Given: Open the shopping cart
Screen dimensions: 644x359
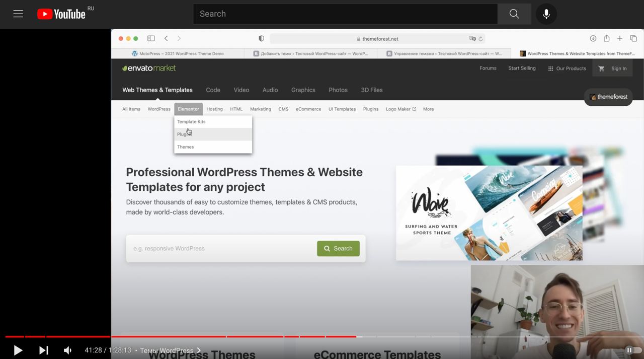Looking at the screenshot, I should pyautogui.click(x=601, y=68).
